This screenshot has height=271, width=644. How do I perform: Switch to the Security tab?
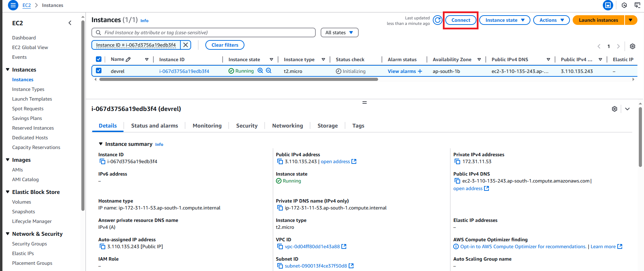click(247, 126)
